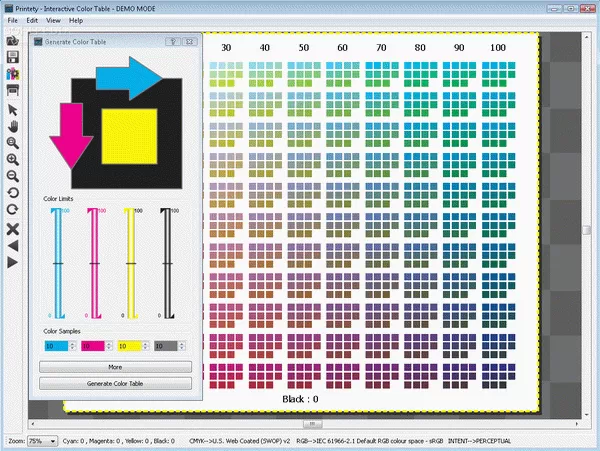Open the Zoom 75% dropdown
The width and height of the screenshot is (600, 451).
coord(42,441)
